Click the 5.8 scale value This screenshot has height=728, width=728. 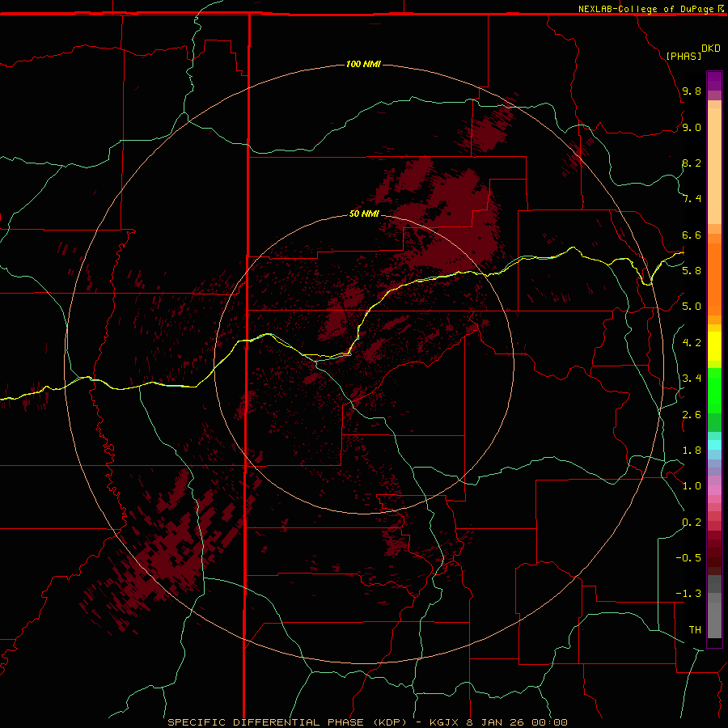coord(692,270)
